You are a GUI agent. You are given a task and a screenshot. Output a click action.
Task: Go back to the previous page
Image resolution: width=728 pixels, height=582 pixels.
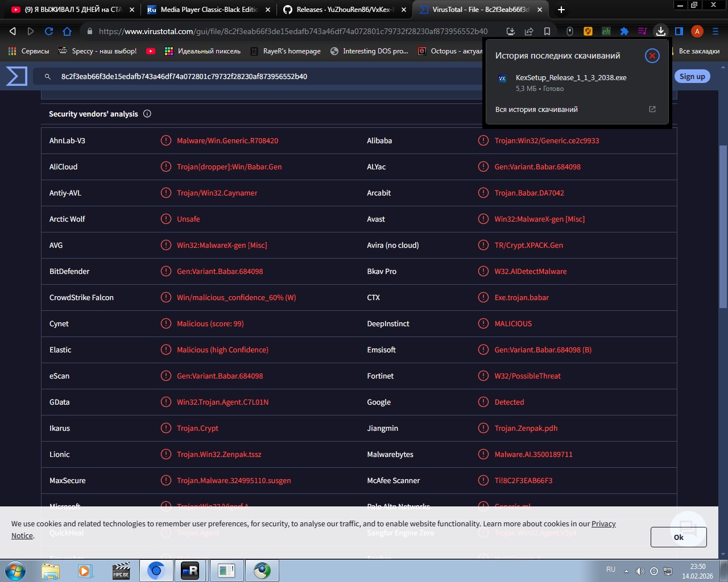13,31
